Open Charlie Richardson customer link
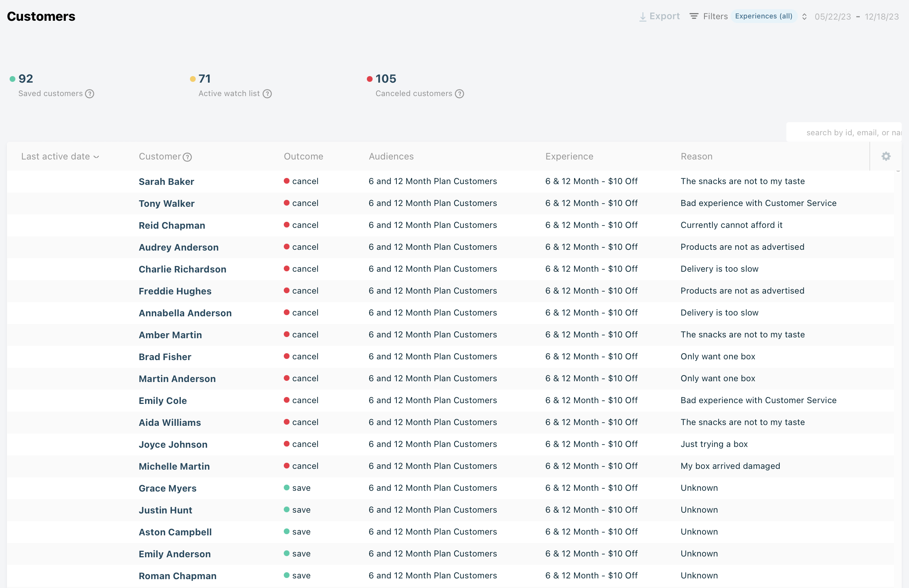Image resolution: width=909 pixels, height=588 pixels. tap(182, 269)
